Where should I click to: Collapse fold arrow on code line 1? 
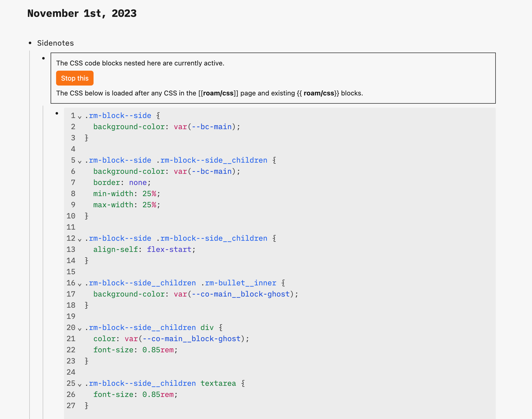click(80, 117)
